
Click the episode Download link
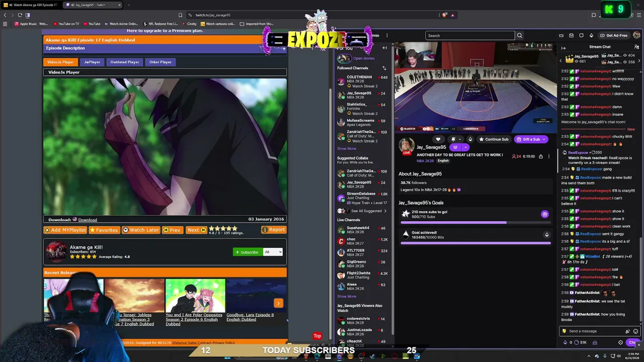tap(88, 220)
